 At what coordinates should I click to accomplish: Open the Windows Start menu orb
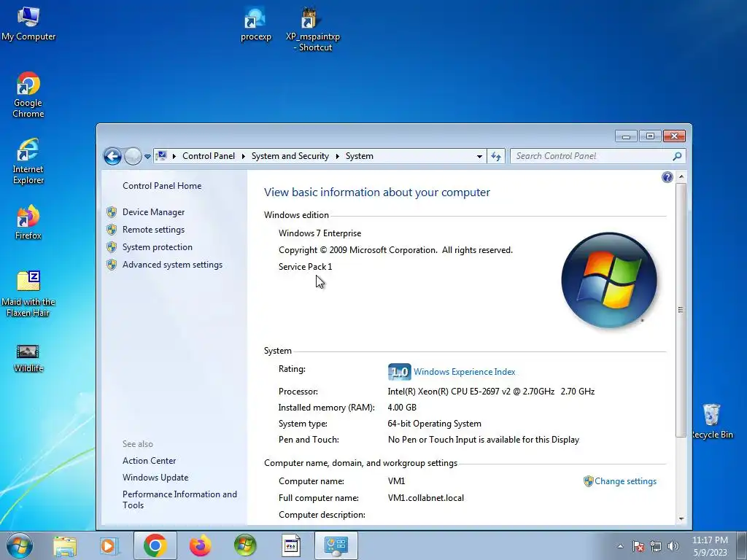click(20, 545)
